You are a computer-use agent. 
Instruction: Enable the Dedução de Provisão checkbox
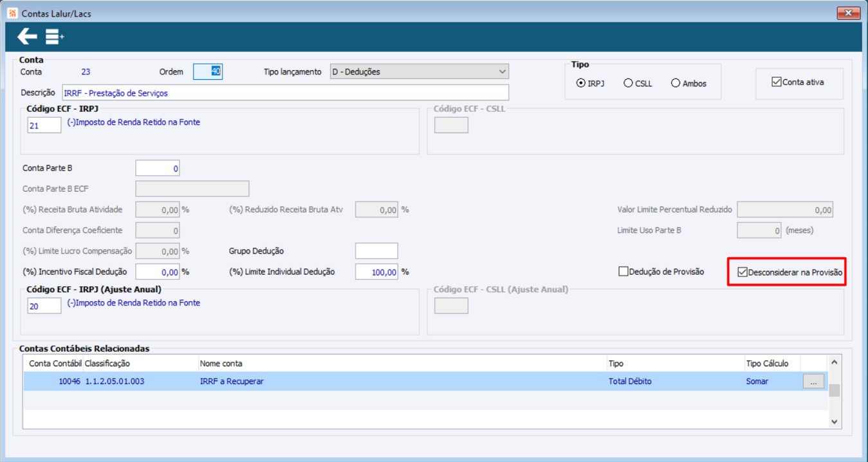[x=623, y=272]
